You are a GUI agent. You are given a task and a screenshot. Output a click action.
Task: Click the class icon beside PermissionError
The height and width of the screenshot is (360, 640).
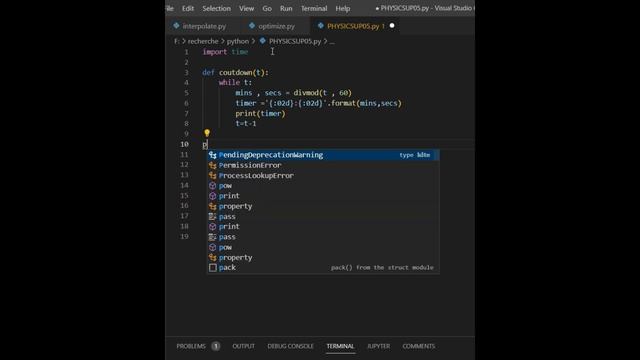212,165
